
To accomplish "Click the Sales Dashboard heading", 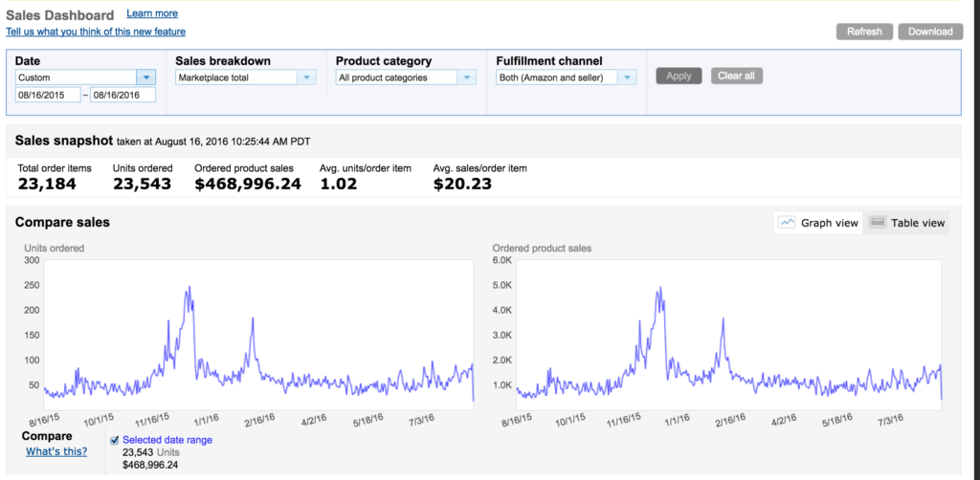I will coord(60,15).
